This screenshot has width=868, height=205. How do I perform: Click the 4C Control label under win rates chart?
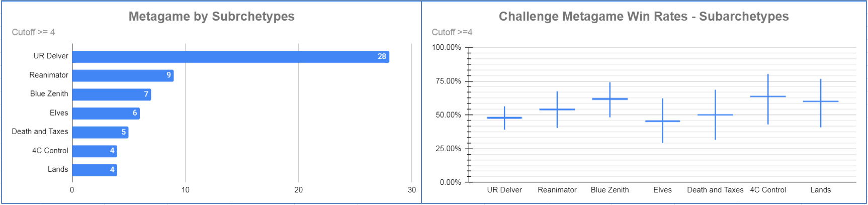coord(768,190)
